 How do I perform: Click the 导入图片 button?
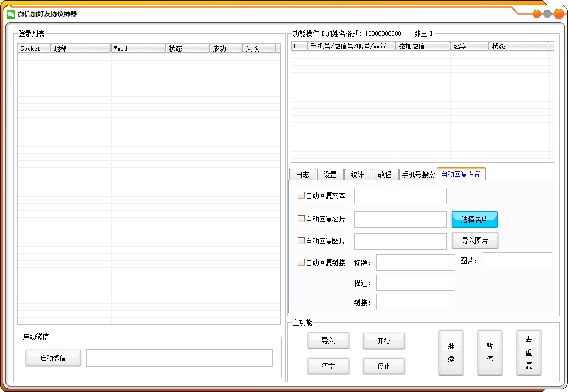pyautogui.click(x=475, y=240)
